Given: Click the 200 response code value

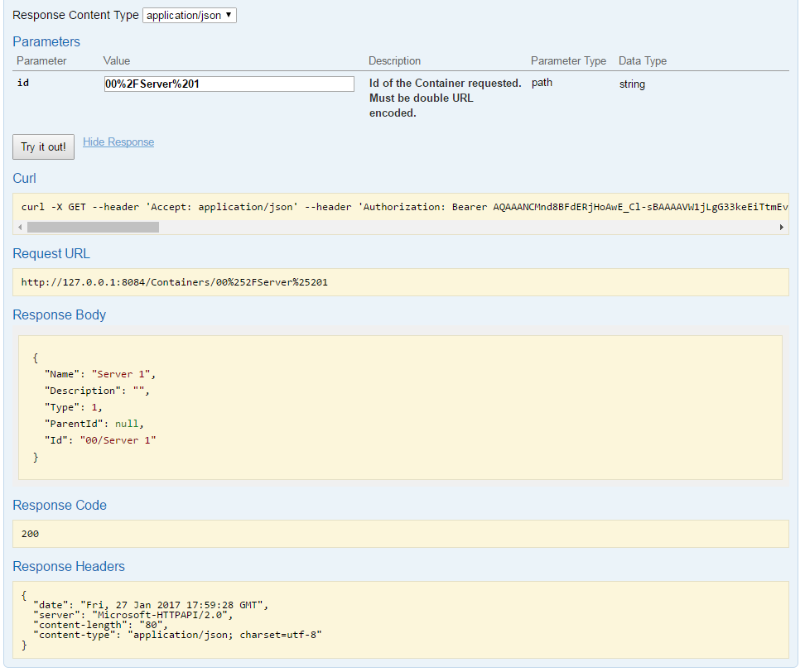Looking at the screenshot, I should click(31, 534).
